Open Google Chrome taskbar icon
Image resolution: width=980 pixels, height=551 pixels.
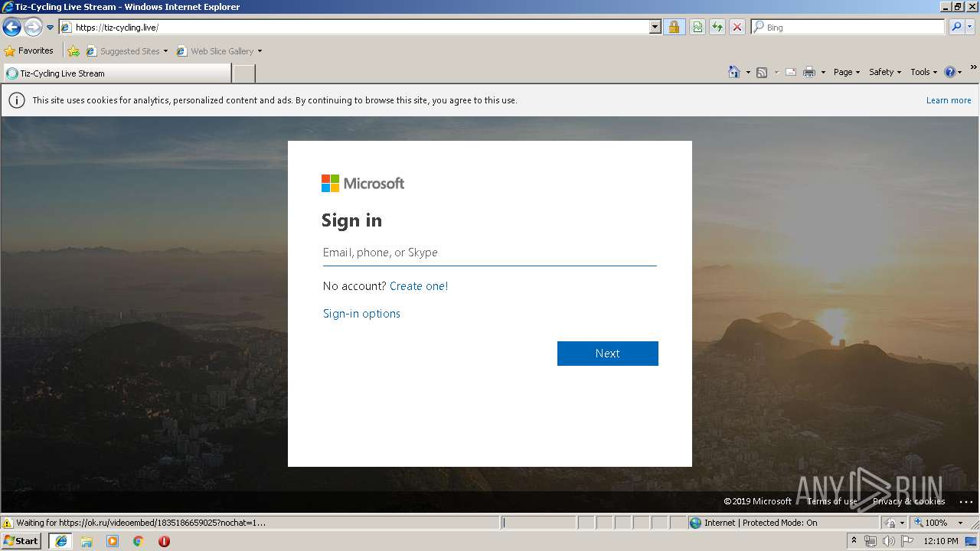(x=139, y=541)
